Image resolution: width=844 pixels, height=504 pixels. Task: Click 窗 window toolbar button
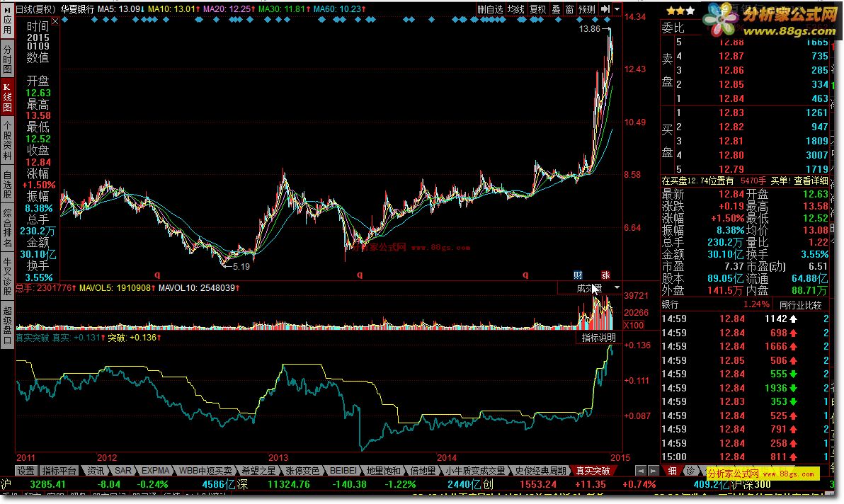(x=569, y=9)
